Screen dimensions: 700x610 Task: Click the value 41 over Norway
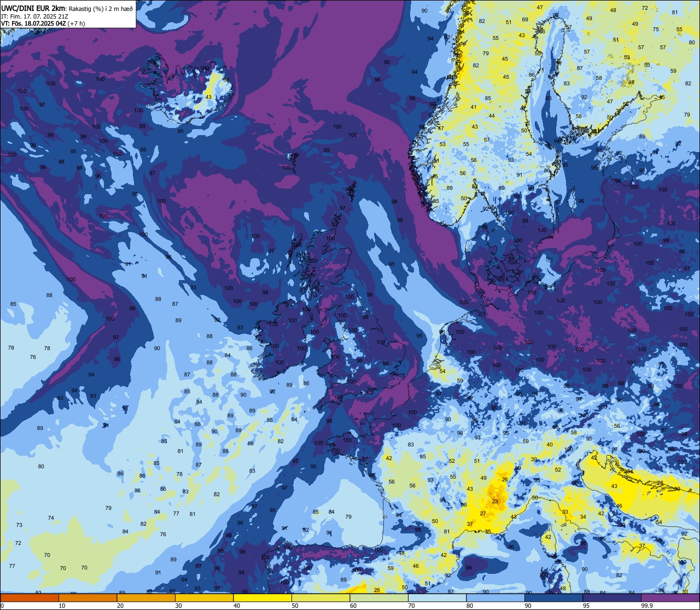click(x=474, y=107)
